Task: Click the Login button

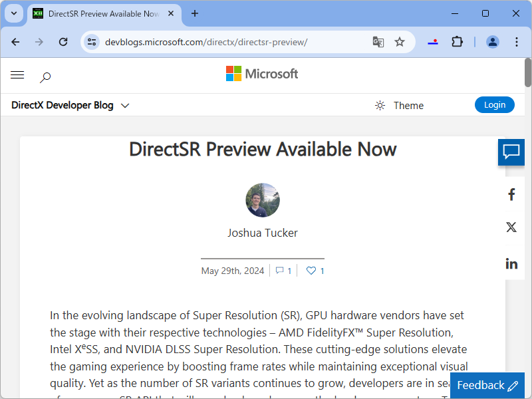Action: pyautogui.click(x=495, y=104)
